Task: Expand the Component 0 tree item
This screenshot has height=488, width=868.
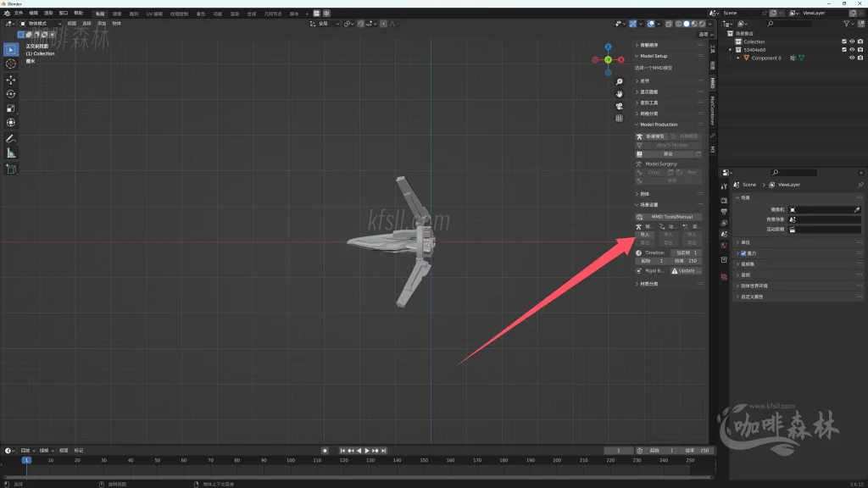Action: pos(739,58)
